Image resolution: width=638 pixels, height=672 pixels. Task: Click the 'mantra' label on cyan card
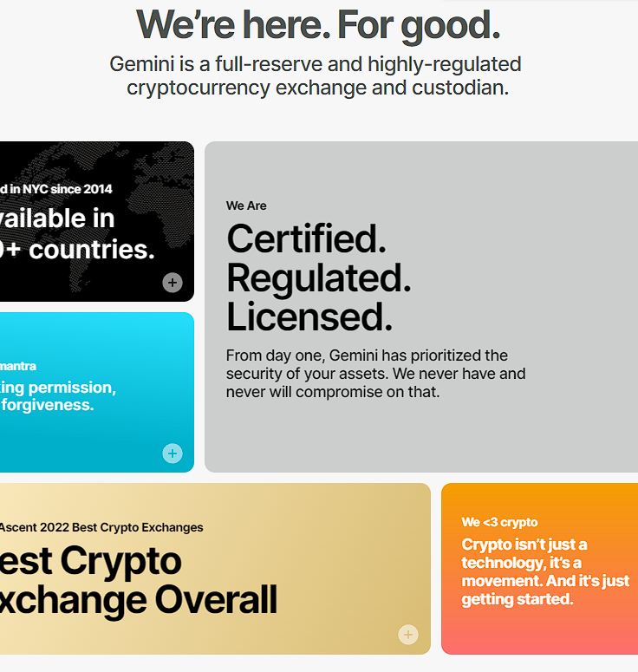point(18,366)
